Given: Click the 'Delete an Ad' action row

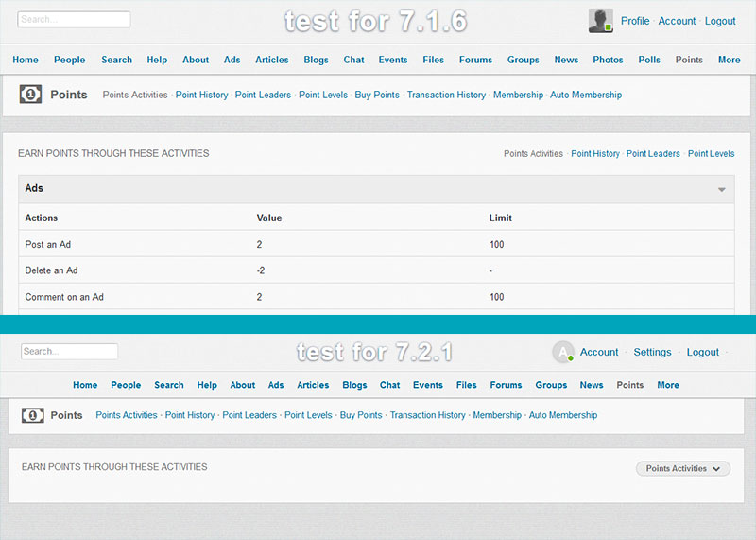Looking at the screenshot, I should (376, 270).
